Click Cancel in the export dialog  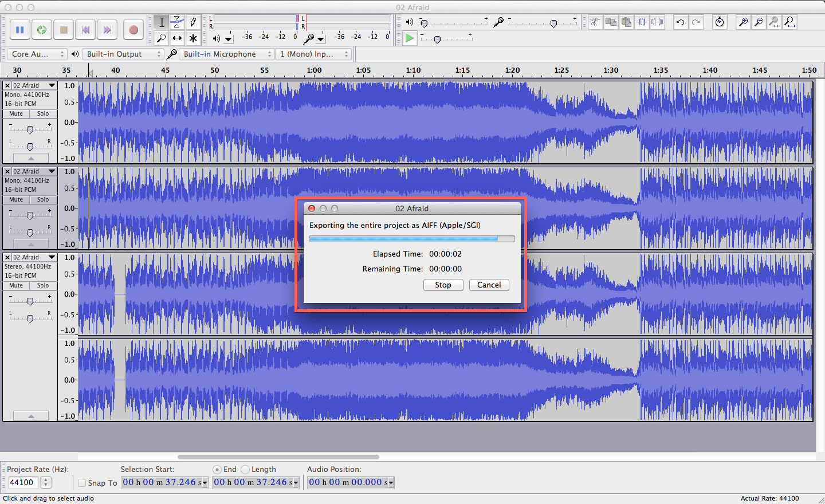(x=489, y=285)
